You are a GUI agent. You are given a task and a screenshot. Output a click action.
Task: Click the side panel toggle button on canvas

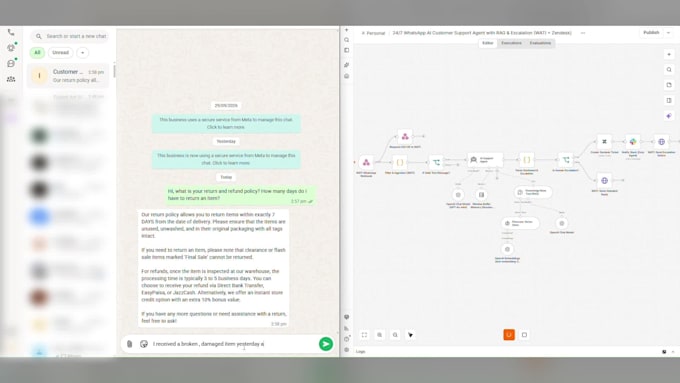pos(669,101)
